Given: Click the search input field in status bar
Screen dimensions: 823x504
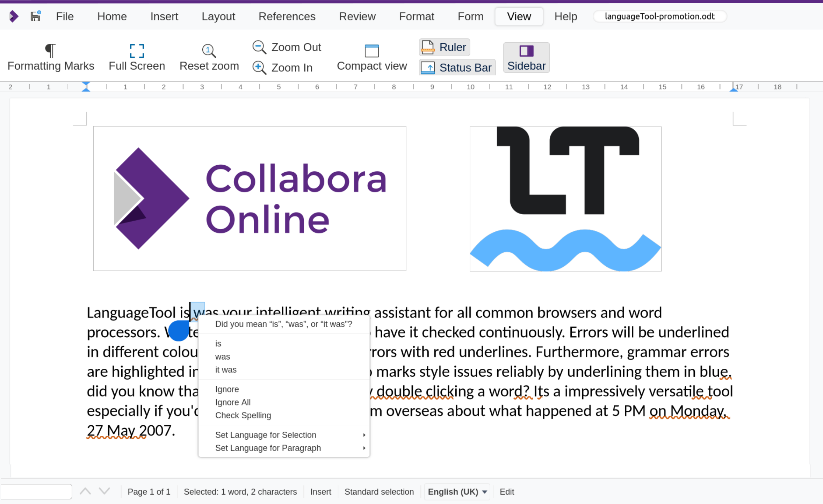Looking at the screenshot, I should (x=36, y=492).
